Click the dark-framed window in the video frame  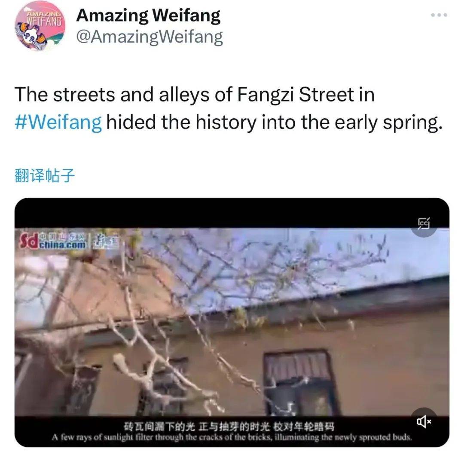(299, 382)
